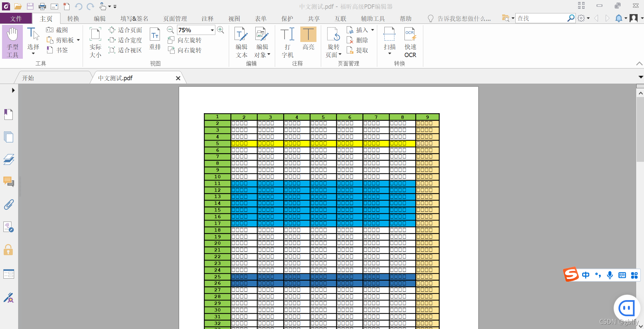The width and height of the screenshot is (644, 329).
Task: Click the find (查找) search field
Action: (x=541, y=18)
